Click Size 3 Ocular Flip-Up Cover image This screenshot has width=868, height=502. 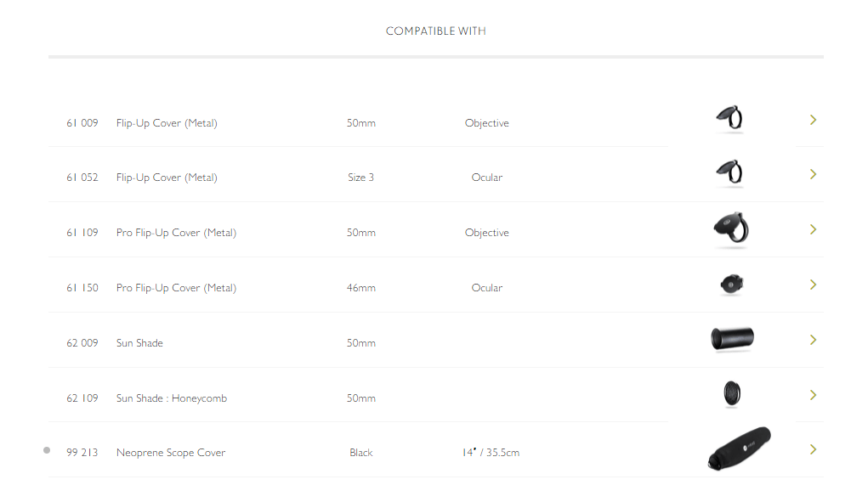729,172
